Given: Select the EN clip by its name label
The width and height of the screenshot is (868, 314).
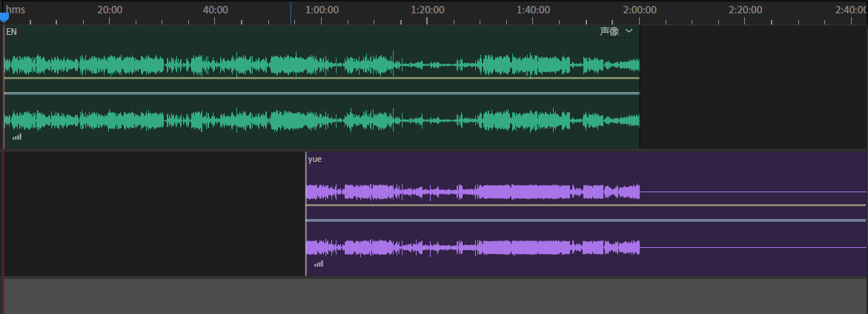Looking at the screenshot, I should click(x=11, y=32).
